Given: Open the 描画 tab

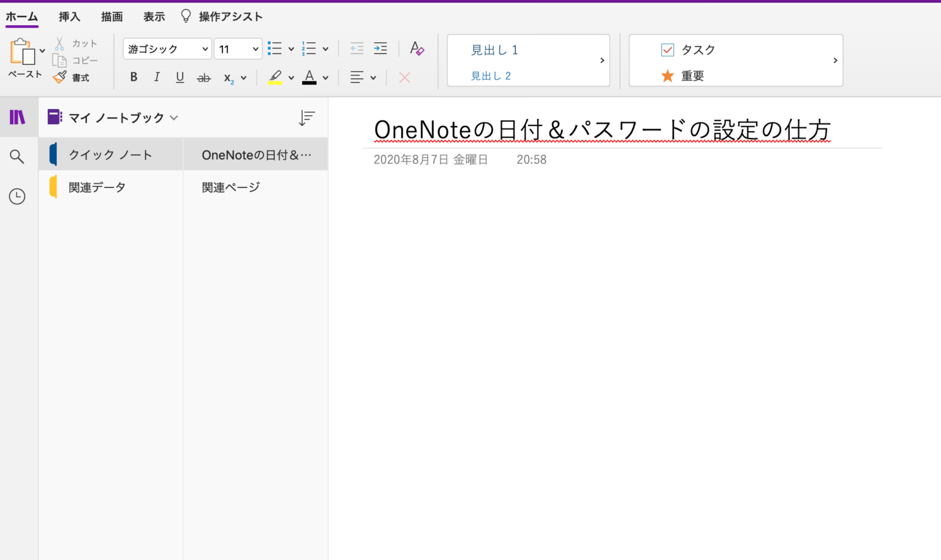Looking at the screenshot, I should 111,17.
